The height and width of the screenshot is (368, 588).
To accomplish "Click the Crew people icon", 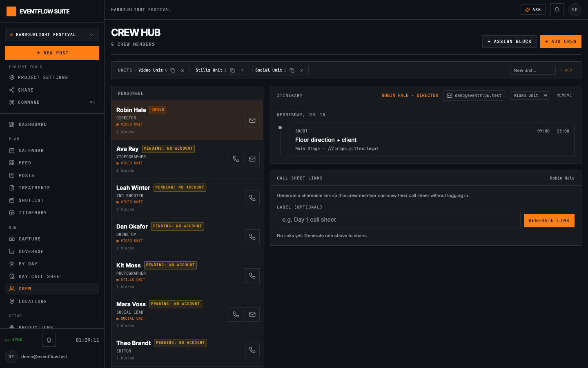I will tap(12, 289).
